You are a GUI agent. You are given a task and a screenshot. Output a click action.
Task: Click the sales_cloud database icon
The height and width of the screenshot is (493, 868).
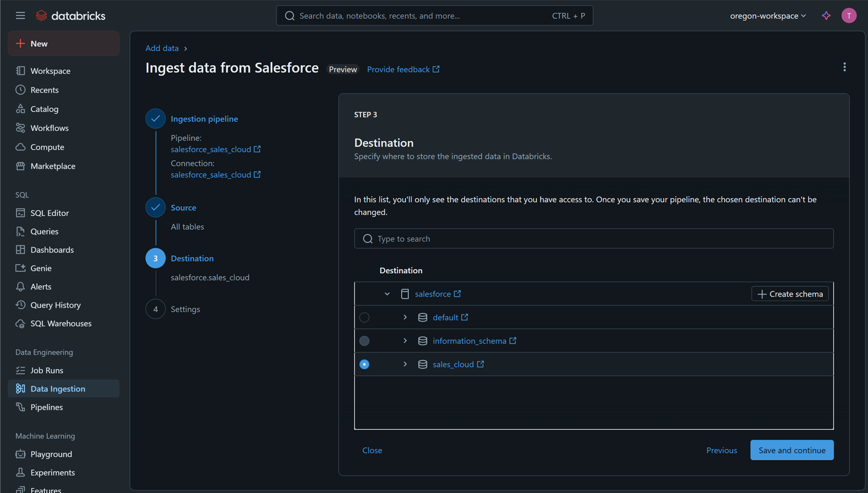pyautogui.click(x=422, y=364)
